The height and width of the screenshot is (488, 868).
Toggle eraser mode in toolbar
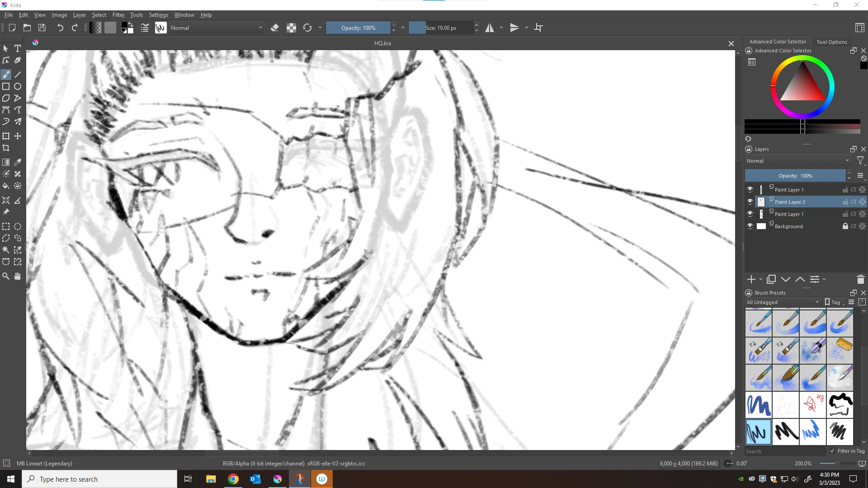tap(274, 28)
